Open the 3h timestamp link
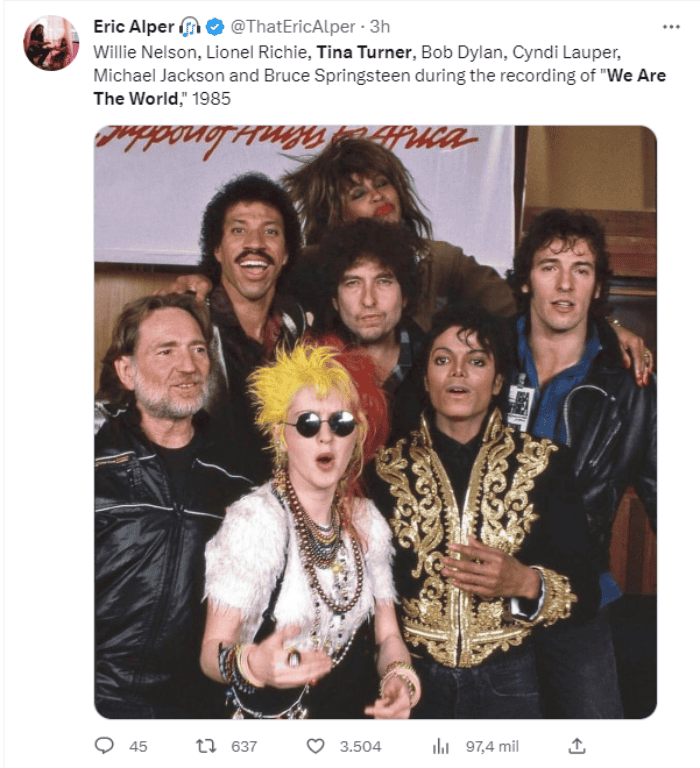 coord(380,26)
